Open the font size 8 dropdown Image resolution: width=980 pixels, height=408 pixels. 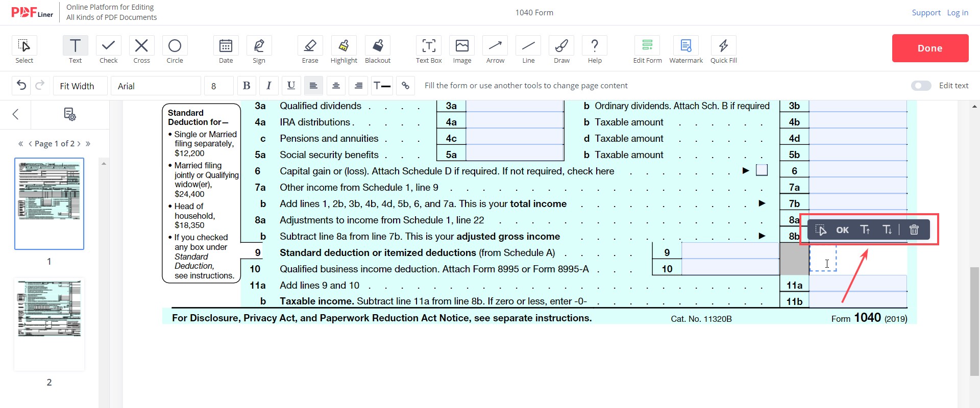pos(219,86)
